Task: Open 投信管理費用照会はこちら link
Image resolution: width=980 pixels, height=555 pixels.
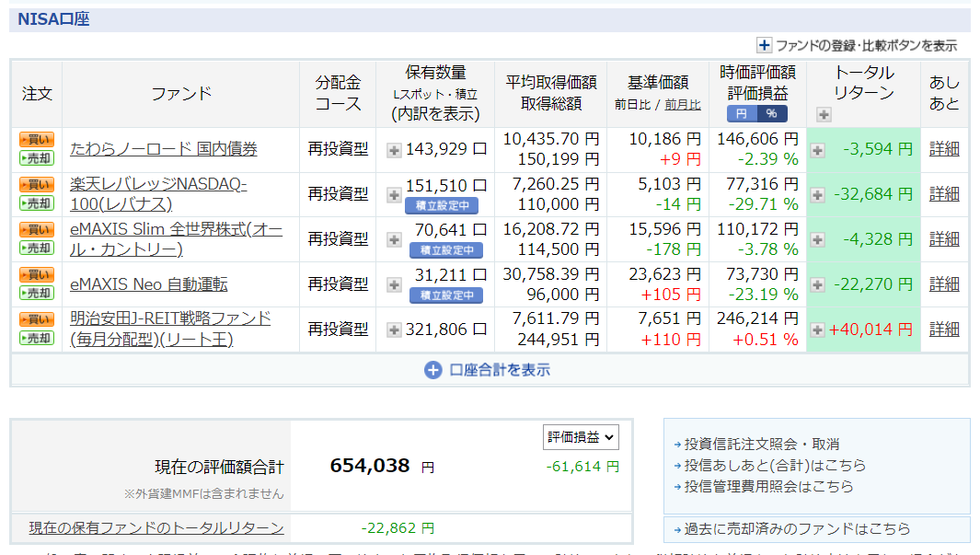Action: (768, 487)
